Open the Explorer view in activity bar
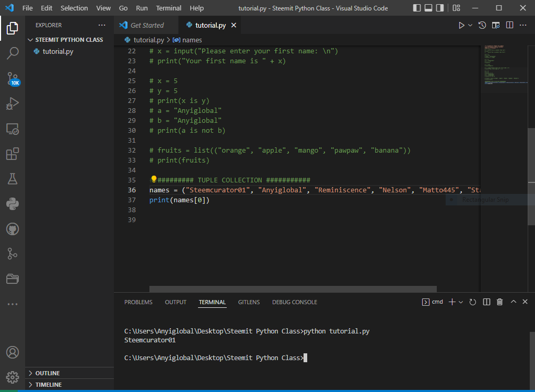 (13, 28)
